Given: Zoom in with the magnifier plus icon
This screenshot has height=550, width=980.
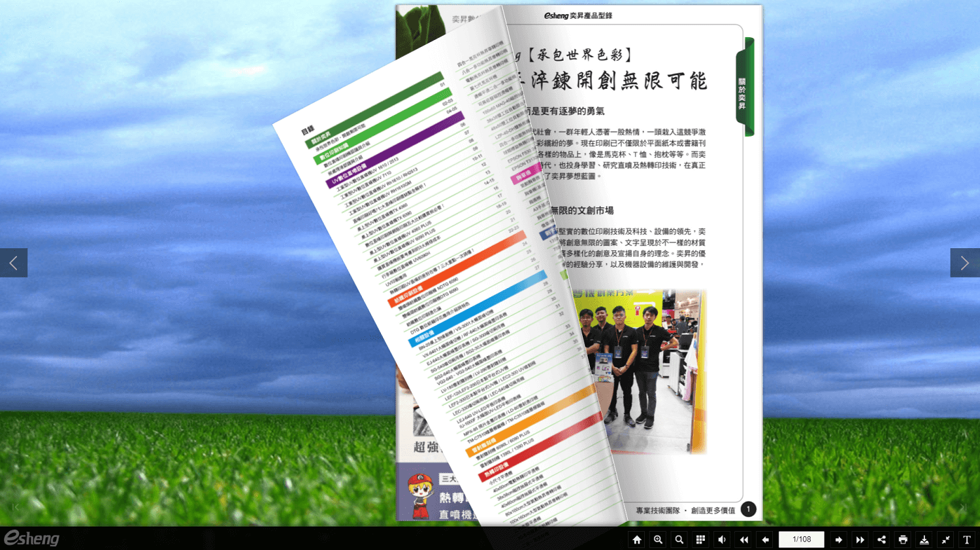Looking at the screenshot, I should [658, 540].
